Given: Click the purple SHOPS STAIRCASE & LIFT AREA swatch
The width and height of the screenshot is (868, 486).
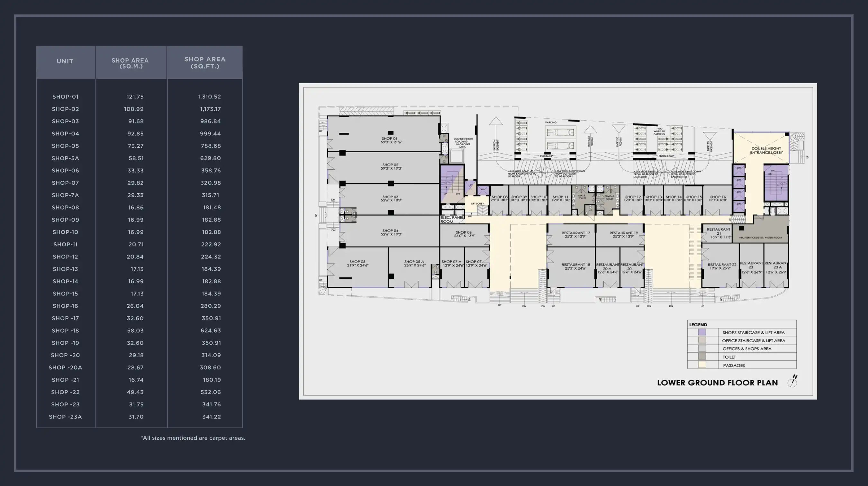Looking at the screenshot, I should point(702,332).
